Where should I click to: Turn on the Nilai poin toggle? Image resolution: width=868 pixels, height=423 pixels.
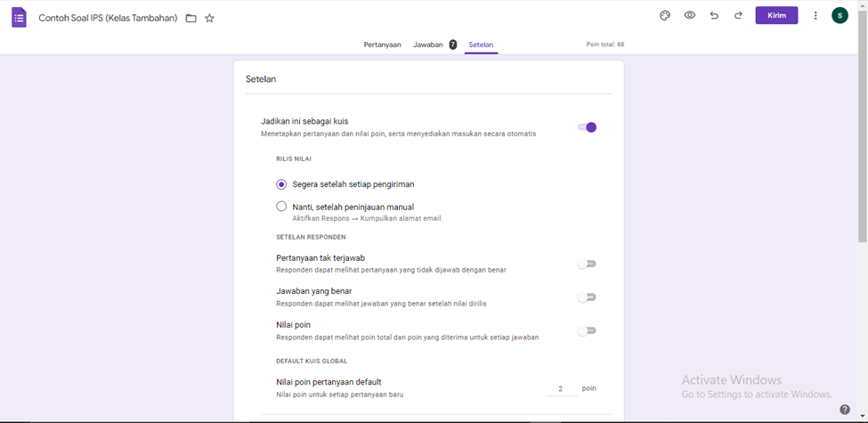pos(586,331)
